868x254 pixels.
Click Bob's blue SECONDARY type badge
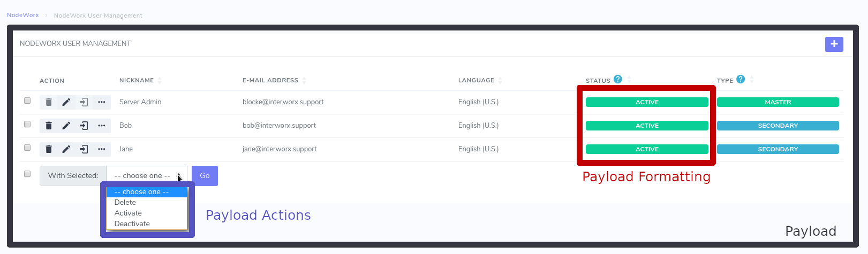[x=778, y=126]
